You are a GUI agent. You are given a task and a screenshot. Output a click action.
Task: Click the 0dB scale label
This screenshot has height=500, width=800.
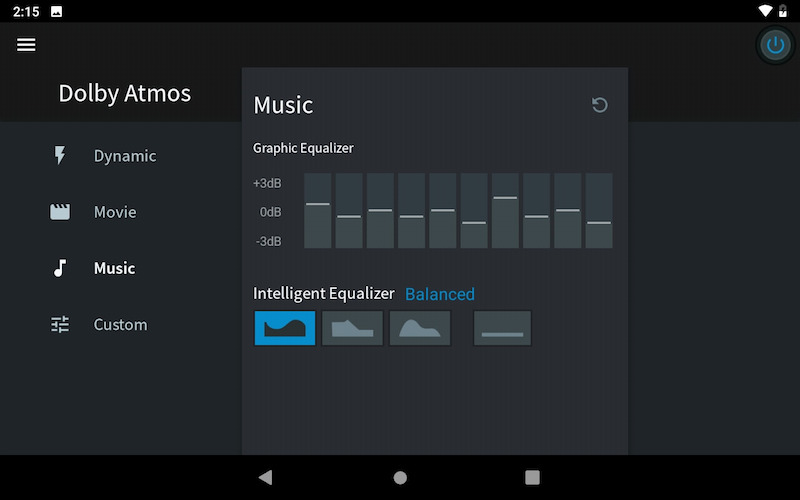tap(270, 212)
